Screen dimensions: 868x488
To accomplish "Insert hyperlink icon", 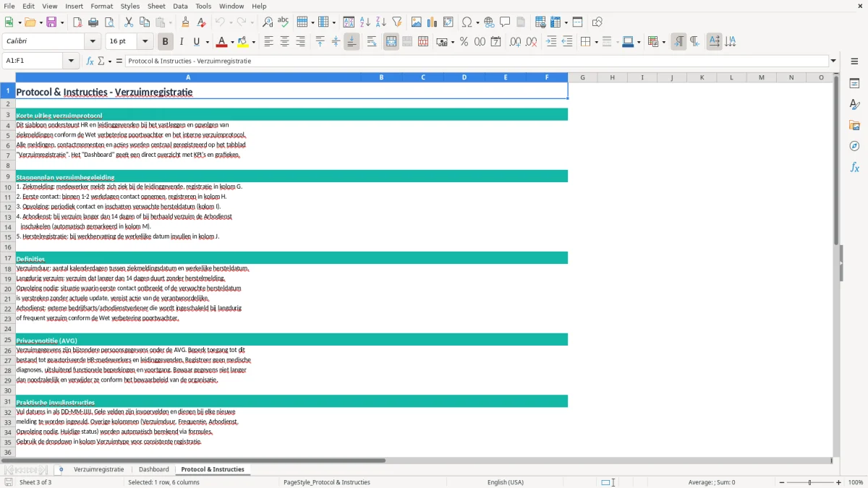I will [x=489, y=22].
